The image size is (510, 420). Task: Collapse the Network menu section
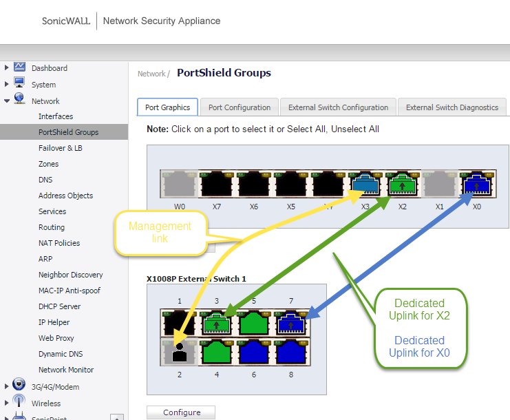tap(7, 101)
